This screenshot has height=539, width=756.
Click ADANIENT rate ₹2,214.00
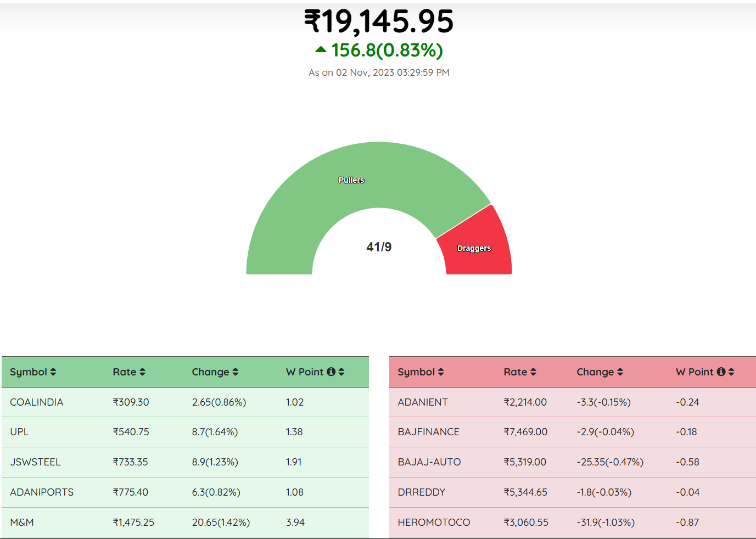[x=525, y=402]
